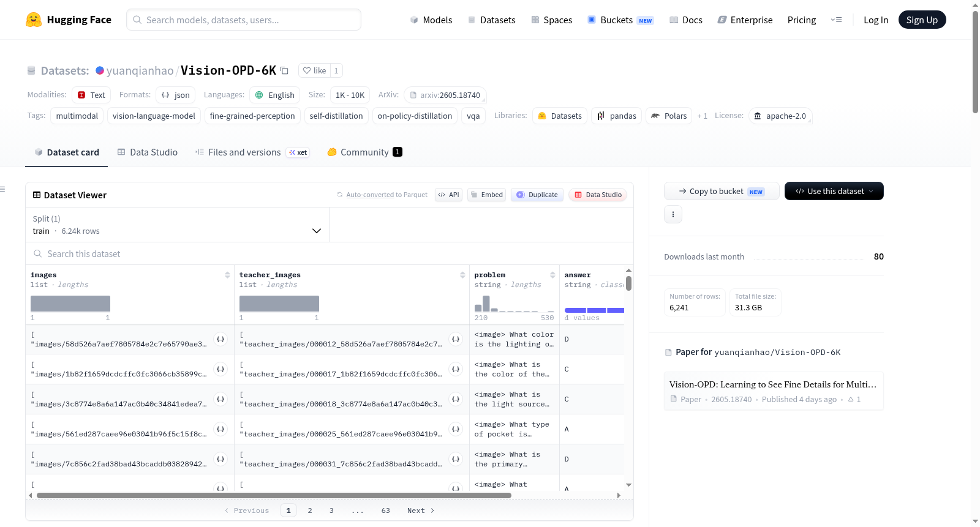The image size is (980, 527).
Task: Jump to page 63 of the dataset
Action: (x=385, y=510)
